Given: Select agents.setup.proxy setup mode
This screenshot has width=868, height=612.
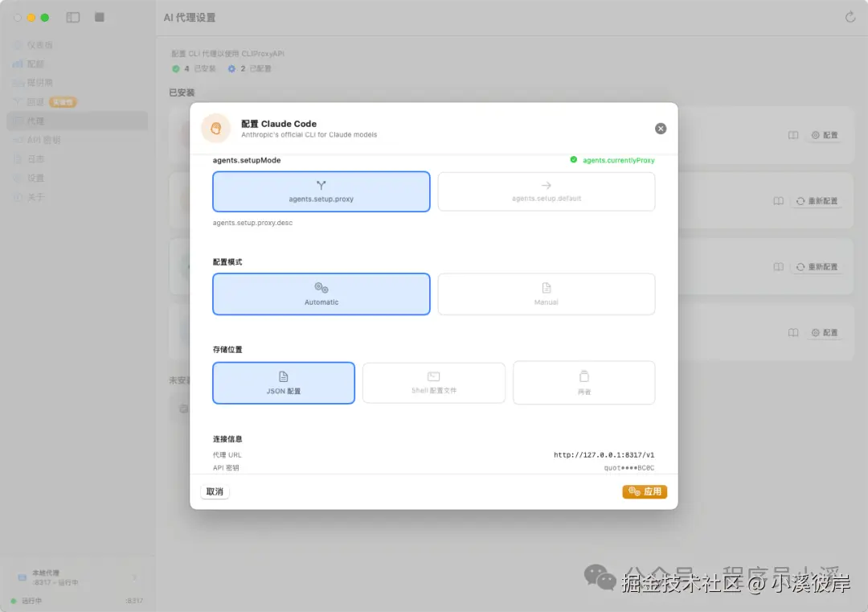Looking at the screenshot, I should pos(321,191).
